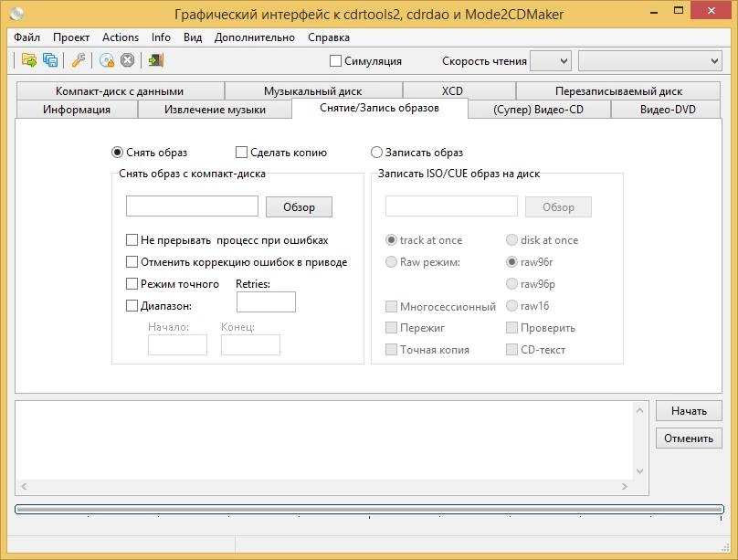Screen dimensions: 738x560
Task: Click the log pane scroll down arrow
Action: pyautogui.click(x=639, y=470)
